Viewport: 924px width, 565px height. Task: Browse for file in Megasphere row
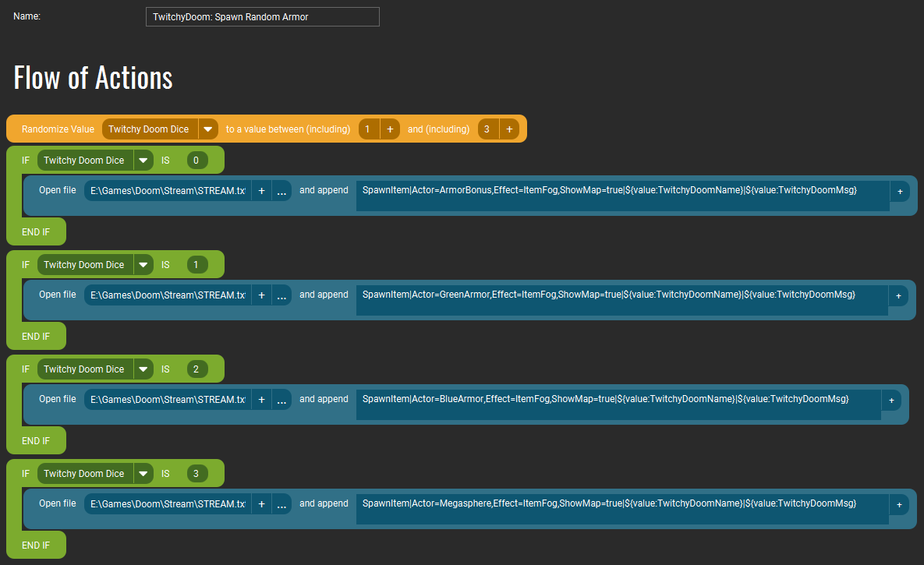point(281,503)
